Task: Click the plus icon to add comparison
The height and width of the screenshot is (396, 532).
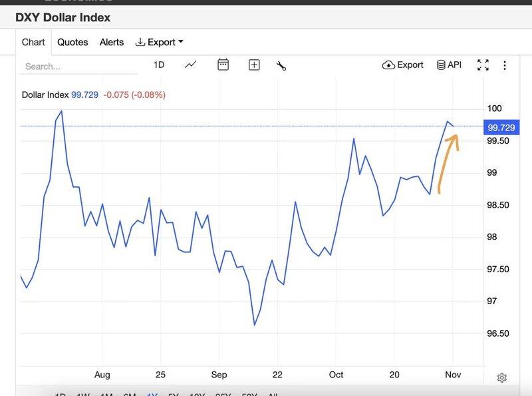Action: 254,65
